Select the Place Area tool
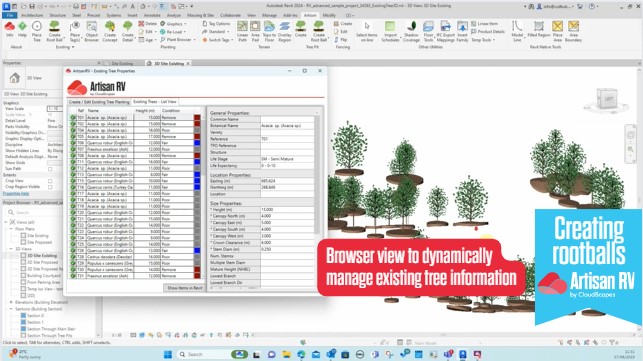The image size is (643, 361). (x=557, y=32)
